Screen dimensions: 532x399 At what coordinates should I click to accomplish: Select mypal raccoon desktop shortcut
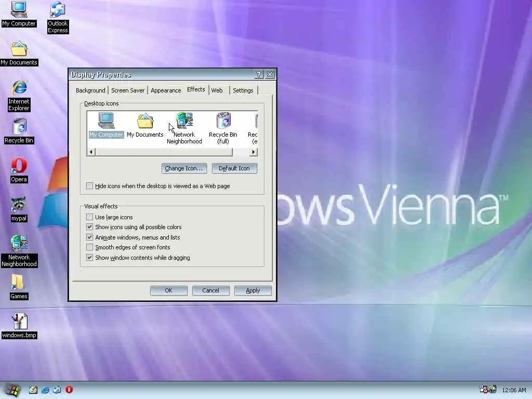tap(19, 209)
